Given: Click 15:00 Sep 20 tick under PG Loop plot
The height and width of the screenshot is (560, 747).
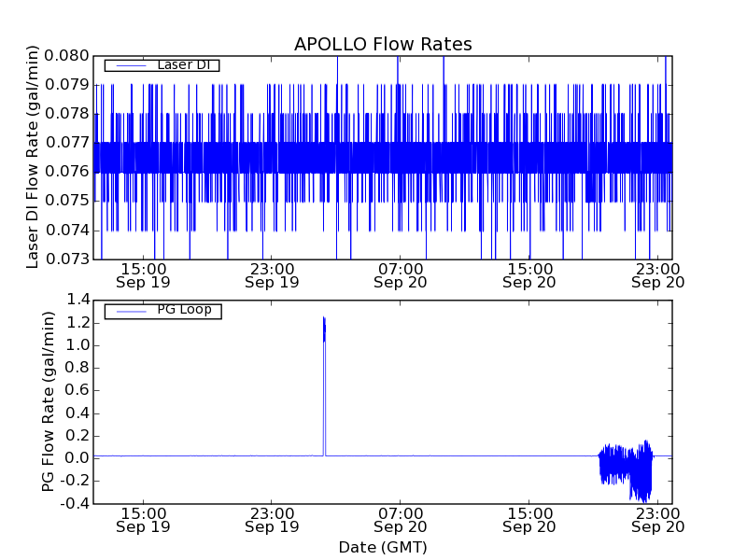Looking at the screenshot, I should [x=529, y=519].
